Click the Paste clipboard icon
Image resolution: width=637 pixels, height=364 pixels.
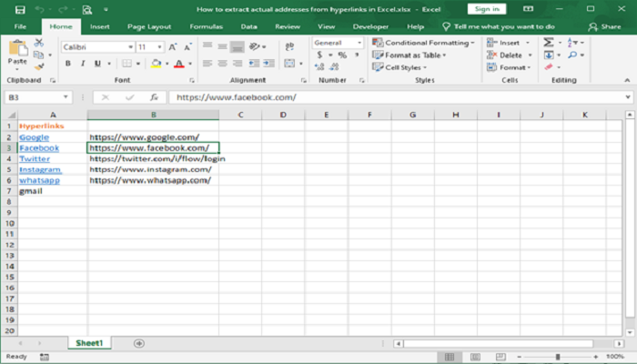(17, 49)
